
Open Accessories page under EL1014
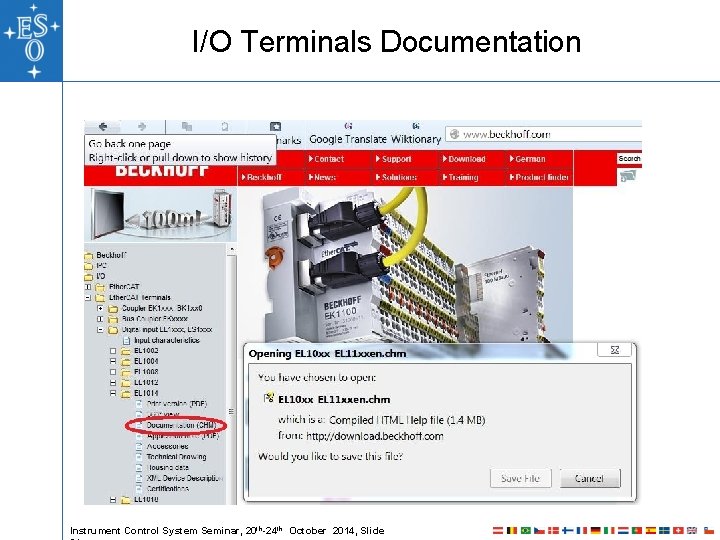coord(167,446)
